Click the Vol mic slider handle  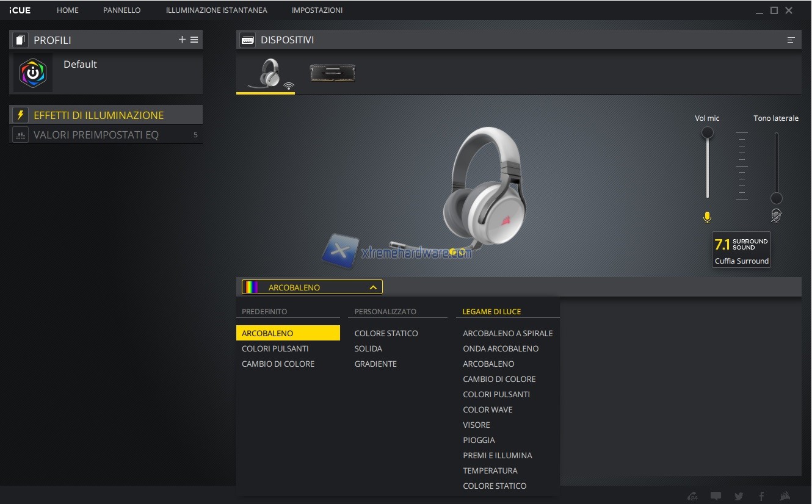pyautogui.click(x=707, y=132)
